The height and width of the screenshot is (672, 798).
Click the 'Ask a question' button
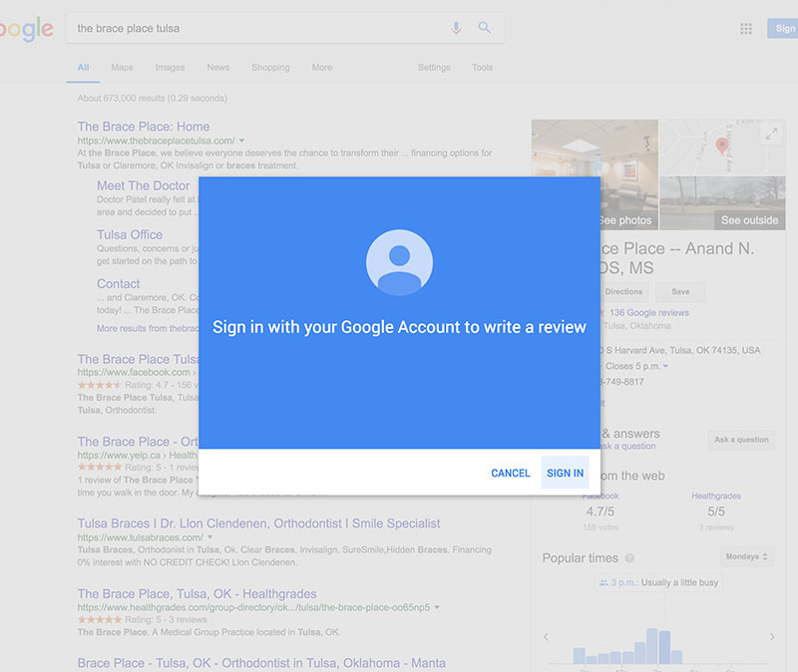[741, 440]
